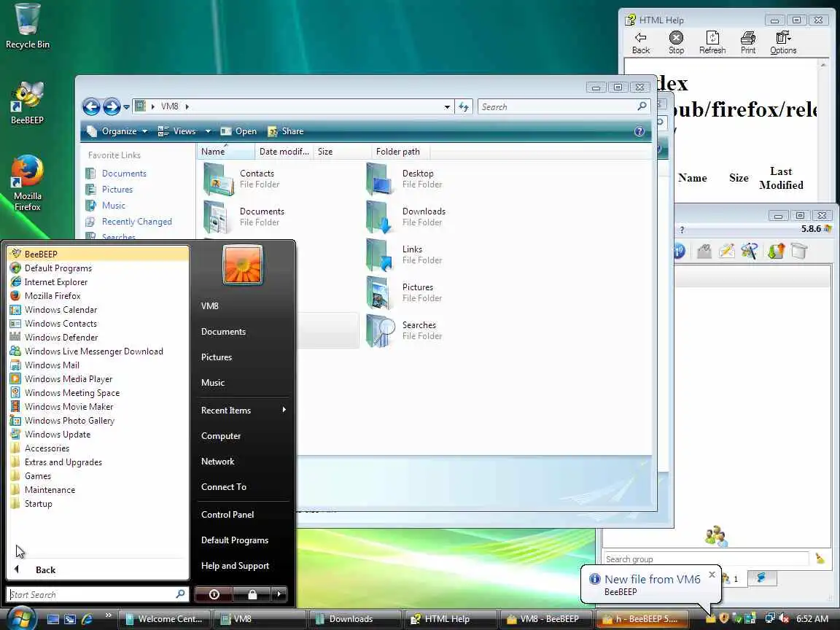
Task: Open Control Panel from Start menu
Action: 227,514
